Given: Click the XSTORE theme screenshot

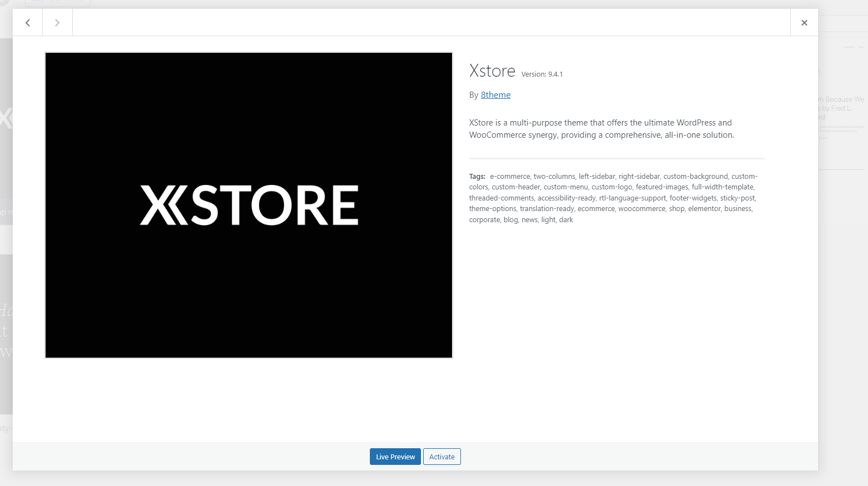Looking at the screenshot, I should [x=249, y=206].
